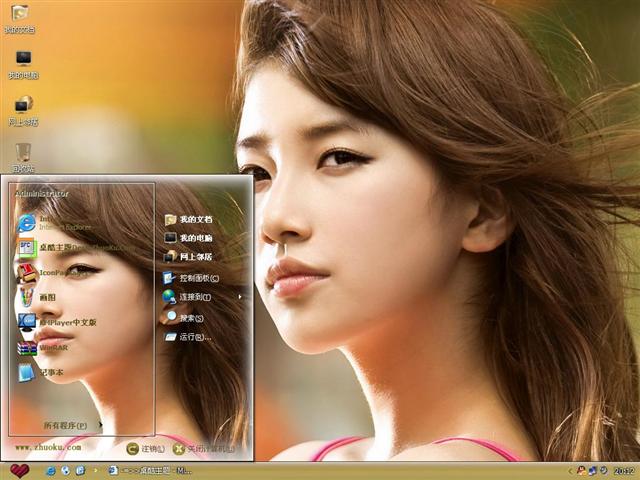Open the heart-shaped Start button
This screenshot has width=640, height=480.
[x=19, y=471]
